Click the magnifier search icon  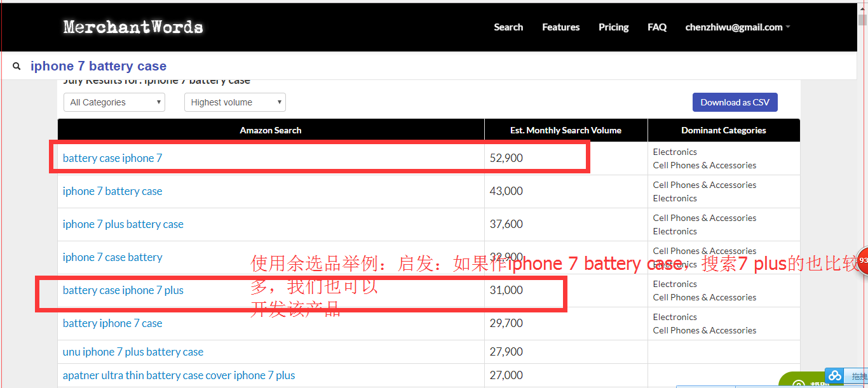pos(17,66)
